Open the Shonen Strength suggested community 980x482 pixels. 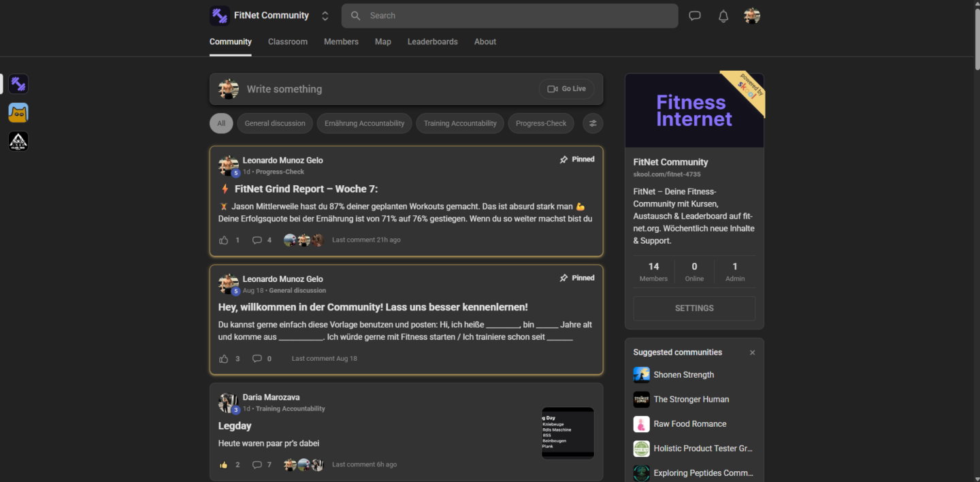coord(683,374)
